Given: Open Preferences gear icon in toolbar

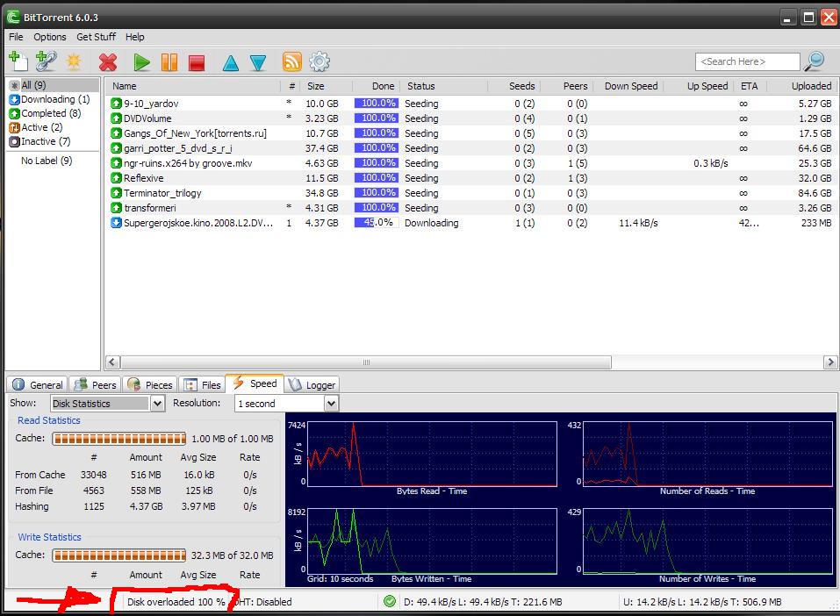Looking at the screenshot, I should pyautogui.click(x=319, y=61).
